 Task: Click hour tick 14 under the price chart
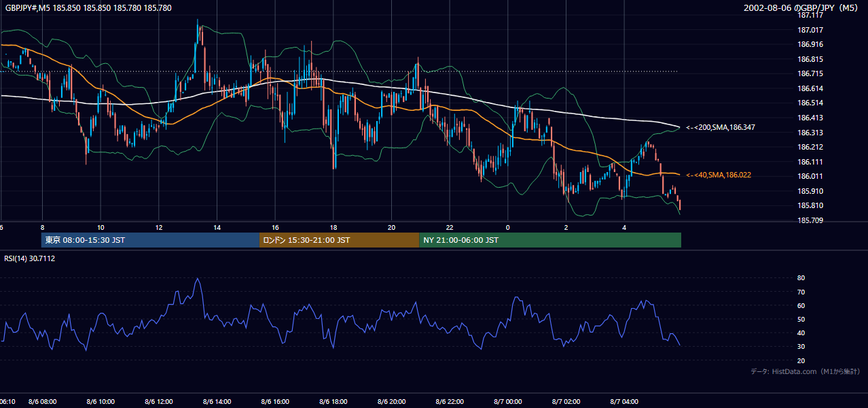(x=217, y=227)
